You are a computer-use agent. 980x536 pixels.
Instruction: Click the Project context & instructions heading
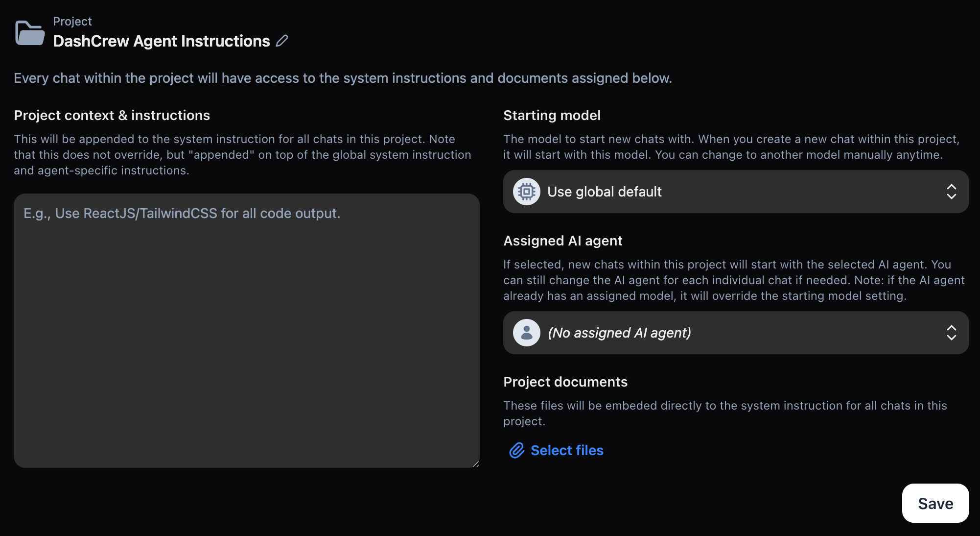pyautogui.click(x=112, y=115)
